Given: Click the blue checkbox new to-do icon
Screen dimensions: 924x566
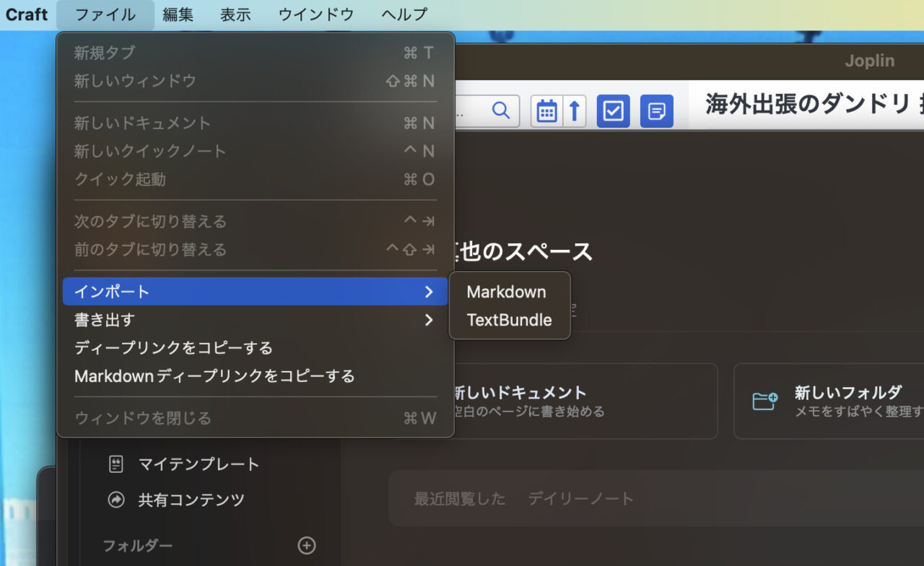Looking at the screenshot, I should (x=613, y=111).
